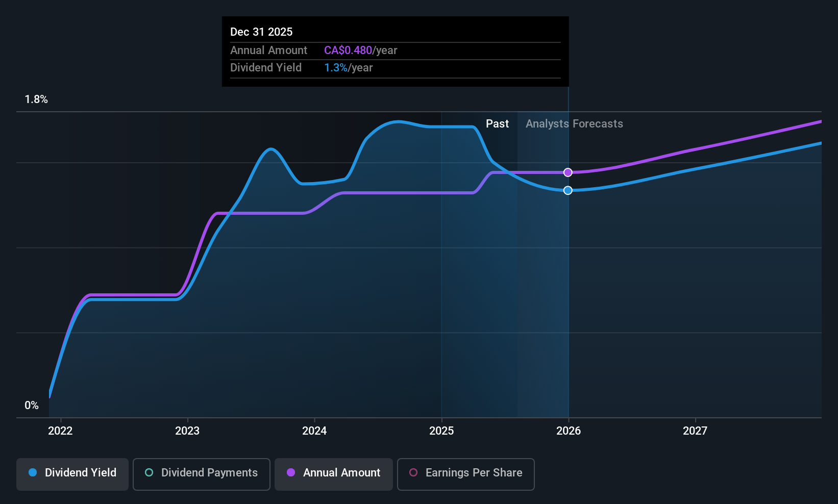Viewport: 838px width, 504px height.
Task: Toggle the Annual Amount legend button
Action: (334, 474)
